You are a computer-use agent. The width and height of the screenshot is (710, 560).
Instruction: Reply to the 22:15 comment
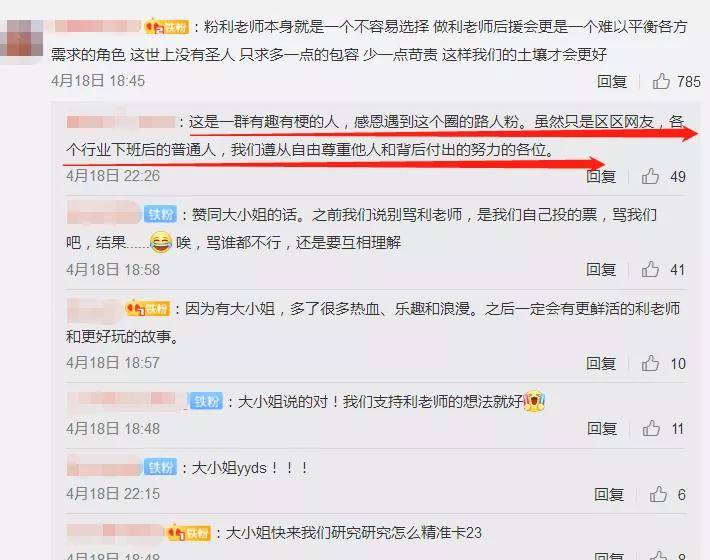pos(609,494)
